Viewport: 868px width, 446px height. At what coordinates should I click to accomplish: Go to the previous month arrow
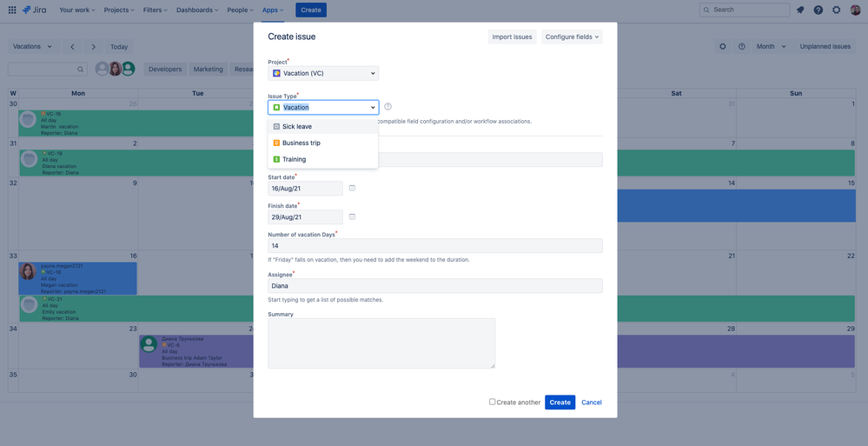(x=72, y=47)
